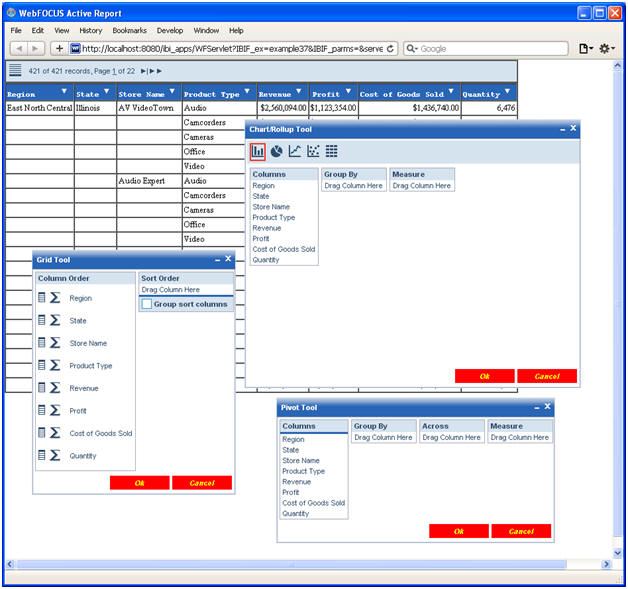The image size is (628, 589).
Task: Open the History menu
Action: 91,30
